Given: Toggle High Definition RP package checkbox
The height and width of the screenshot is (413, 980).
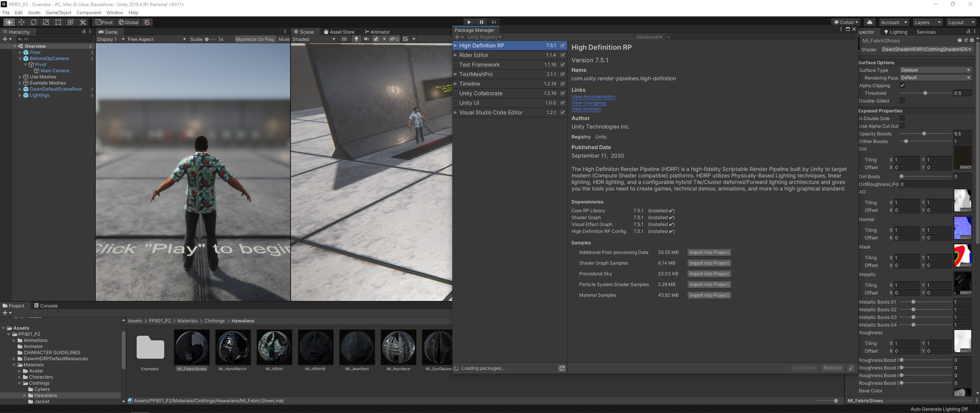Looking at the screenshot, I should tap(562, 45).
